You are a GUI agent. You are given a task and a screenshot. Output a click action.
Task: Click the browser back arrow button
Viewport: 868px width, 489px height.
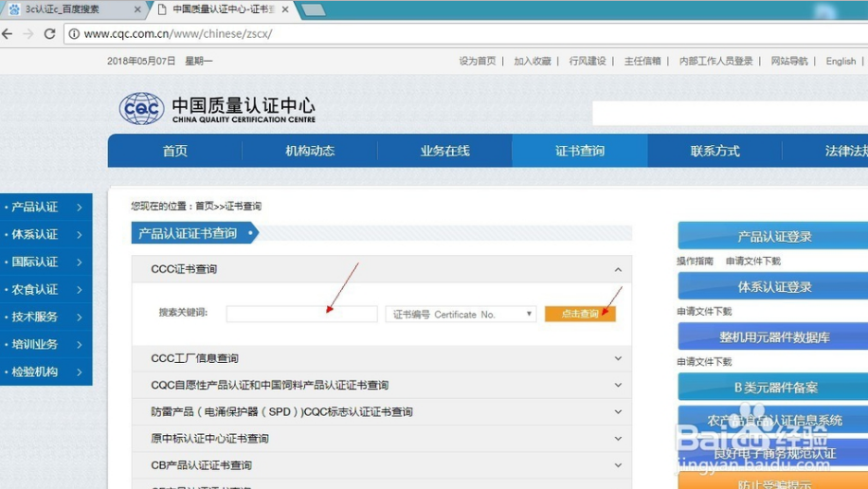coord(9,33)
